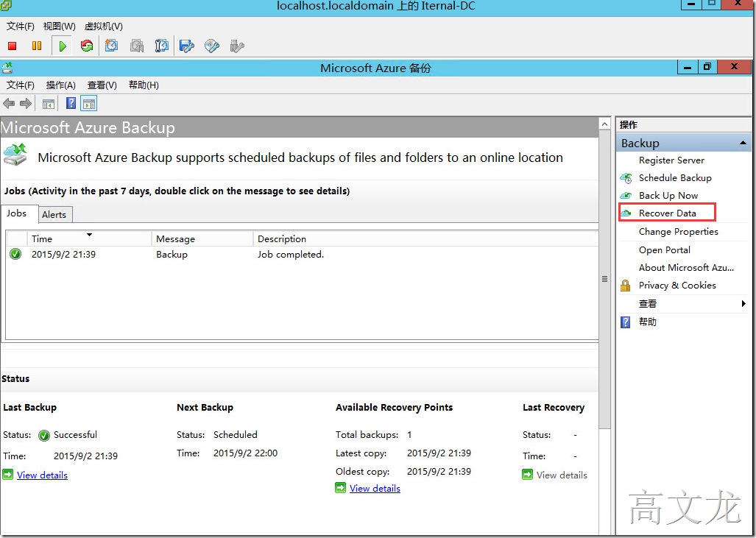
Task: Click Open Portal in the actions pane
Action: (665, 249)
